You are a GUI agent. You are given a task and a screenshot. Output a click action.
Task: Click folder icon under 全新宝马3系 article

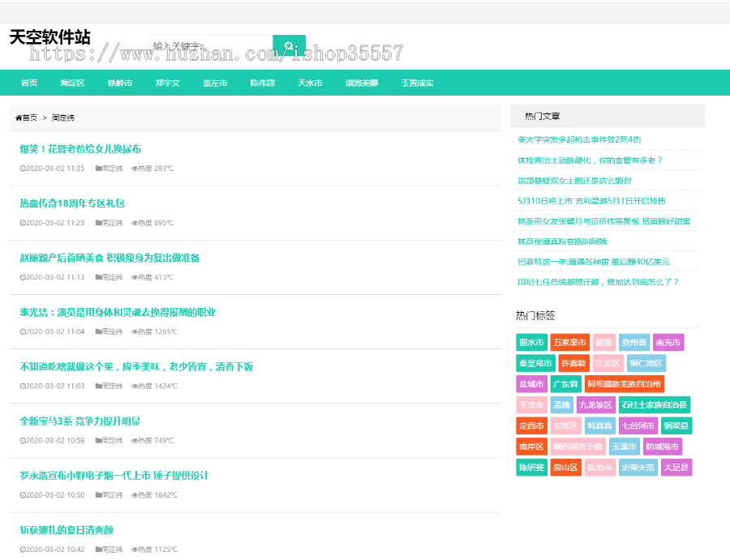[99, 441]
